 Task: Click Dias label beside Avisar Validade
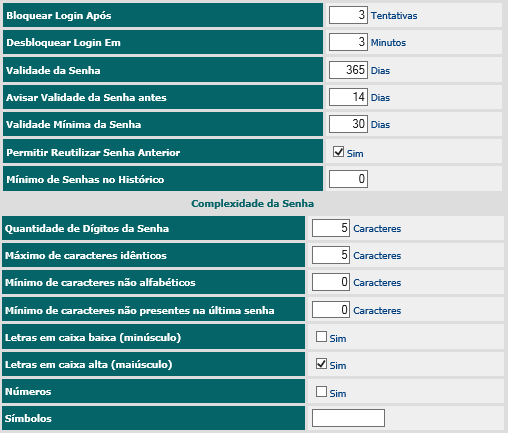tap(380, 98)
